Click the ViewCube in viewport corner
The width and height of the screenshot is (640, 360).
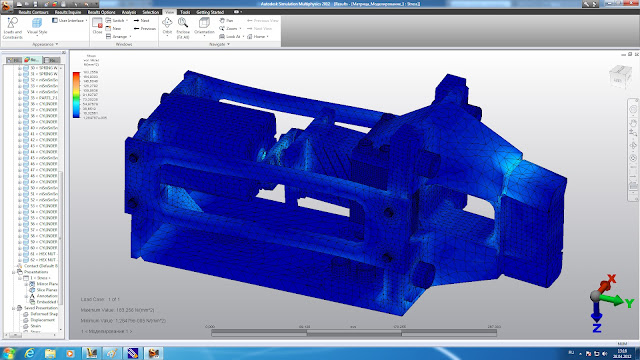(620, 76)
